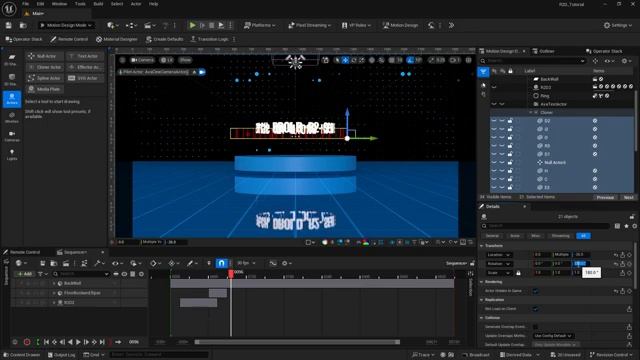The image size is (640, 360).
Task: Select the Actors category in the left sidebar
Action: (x=12, y=99)
